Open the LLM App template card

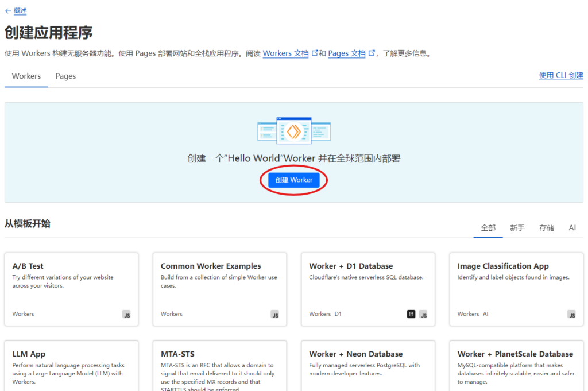[x=71, y=366]
